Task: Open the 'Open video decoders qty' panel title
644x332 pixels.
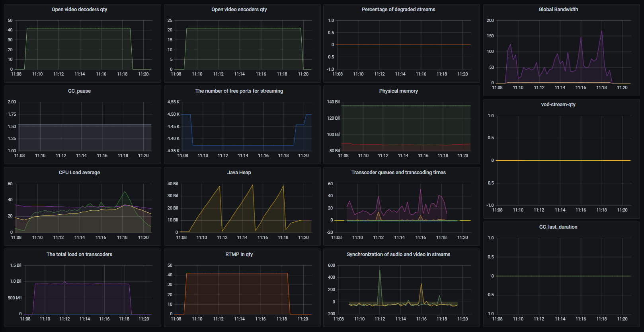Action: pos(79,9)
